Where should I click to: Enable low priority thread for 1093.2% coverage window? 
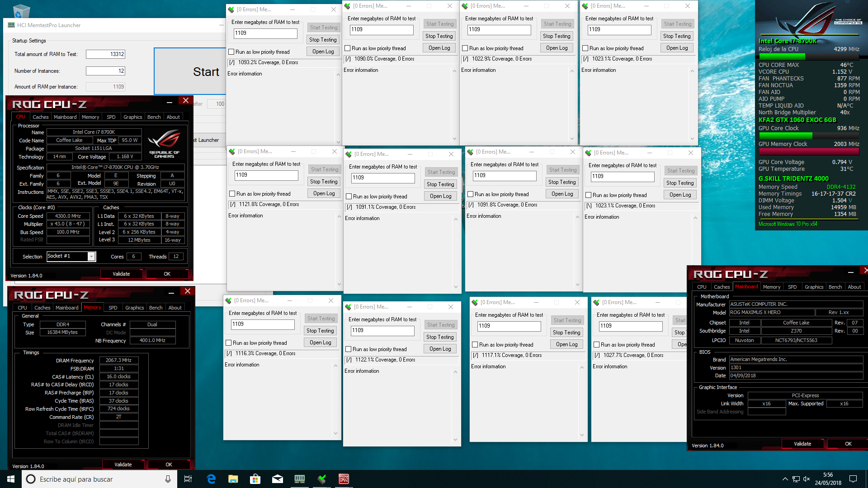(231, 52)
